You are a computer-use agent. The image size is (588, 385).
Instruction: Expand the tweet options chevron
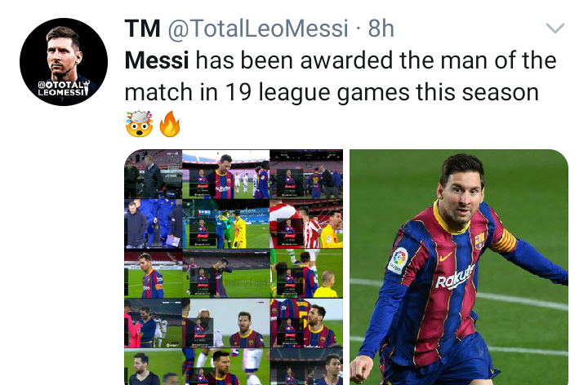555,28
